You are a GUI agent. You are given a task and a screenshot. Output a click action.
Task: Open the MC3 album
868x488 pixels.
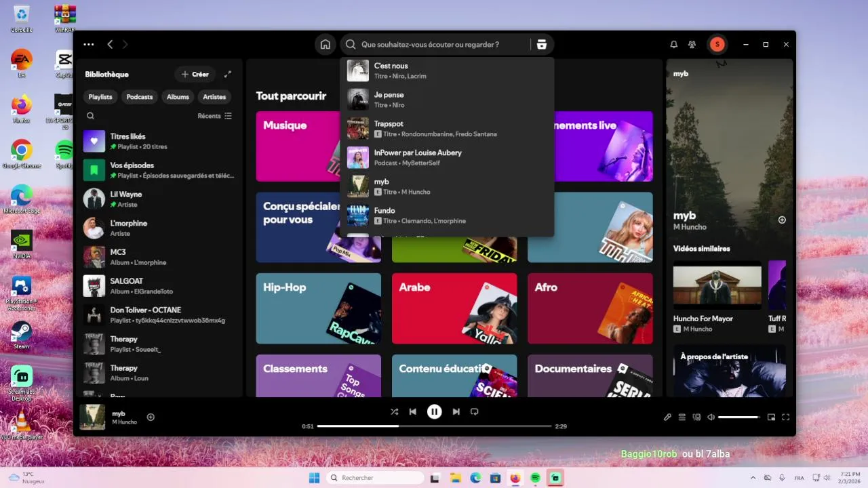pyautogui.click(x=159, y=257)
